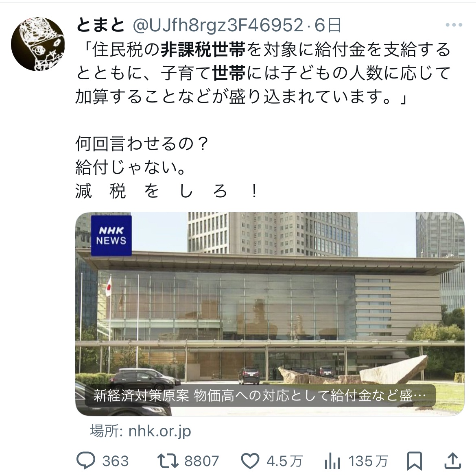This screenshot has height=475, width=476.
Task: Click the 8807 retweet count
Action: click(x=201, y=461)
